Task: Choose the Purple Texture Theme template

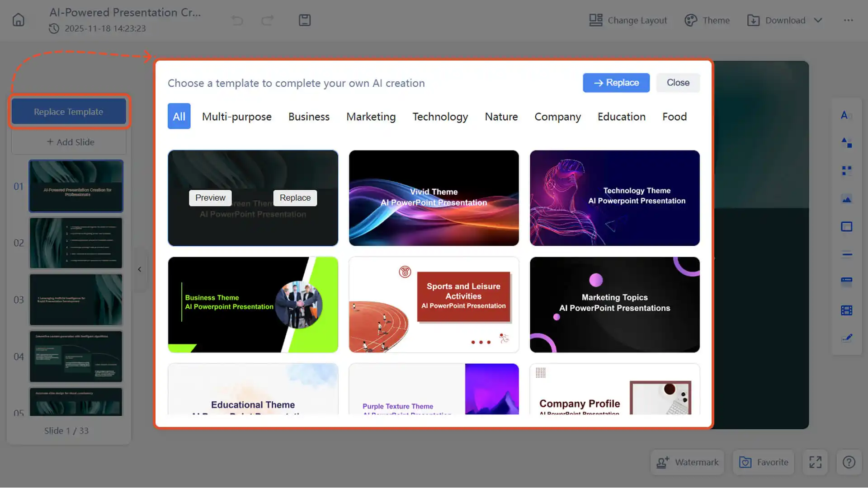Action: click(434, 389)
